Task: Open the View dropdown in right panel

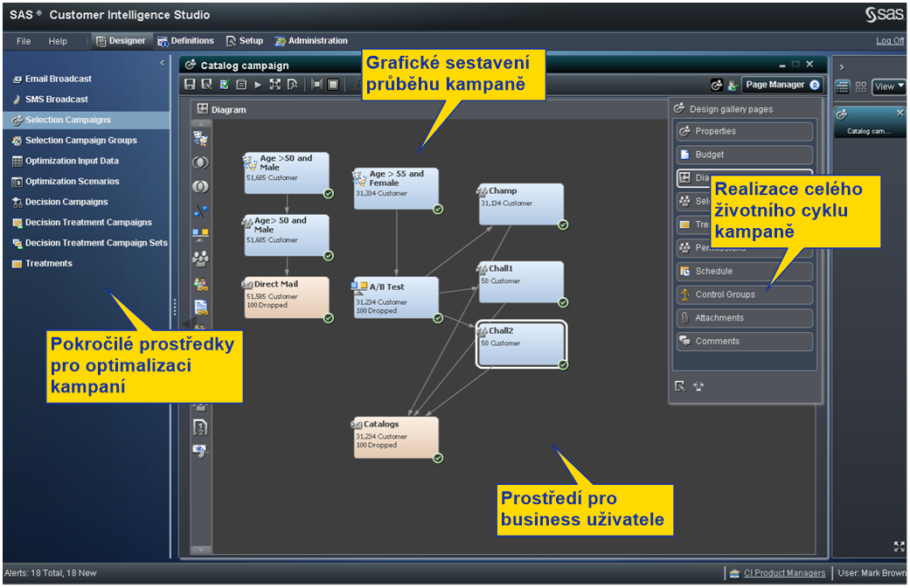Action: (888, 87)
